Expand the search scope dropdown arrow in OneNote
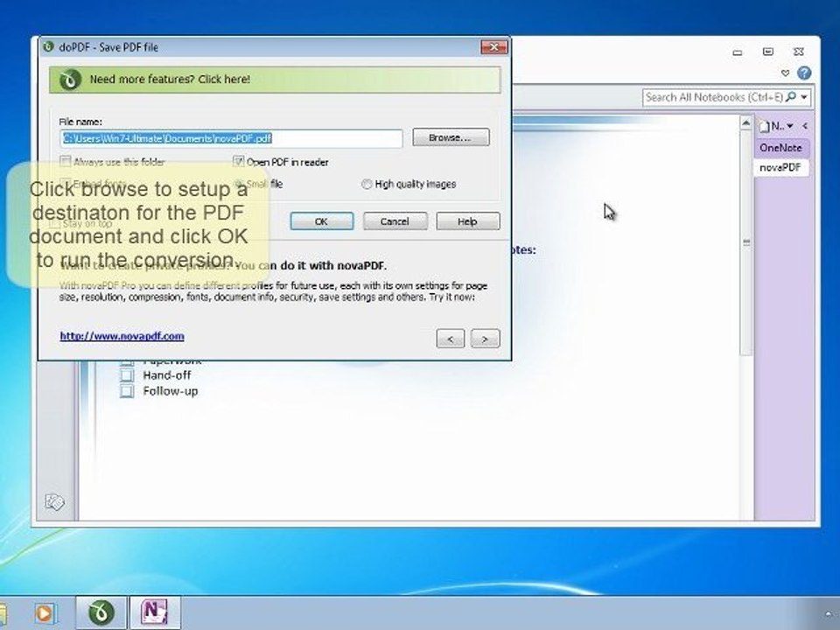The height and width of the screenshot is (630, 840). click(x=804, y=97)
